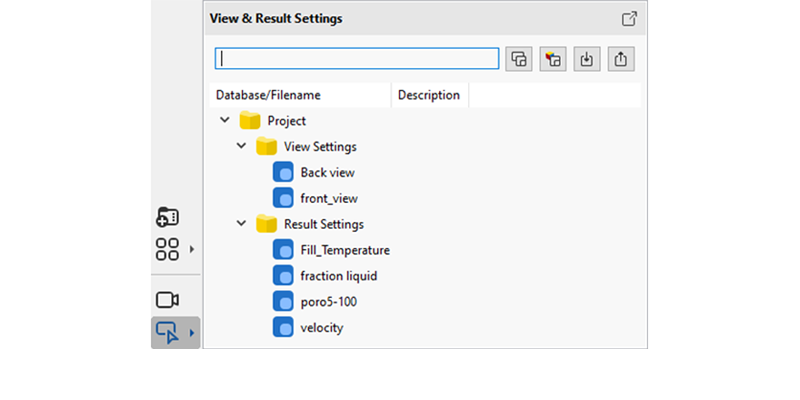Screen dimensions: 800x400
Task: Open the add folder sidebar icon
Action: click(167, 217)
